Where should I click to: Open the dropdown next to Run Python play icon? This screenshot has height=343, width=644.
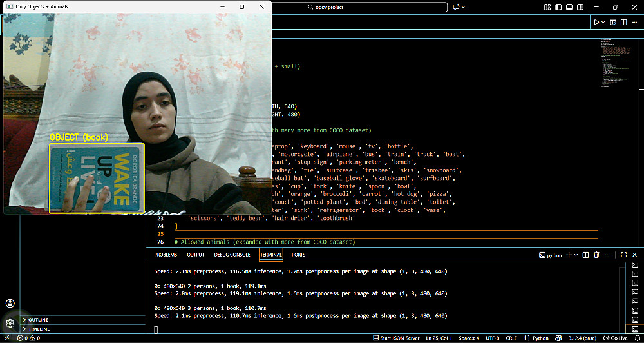[x=603, y=22]
